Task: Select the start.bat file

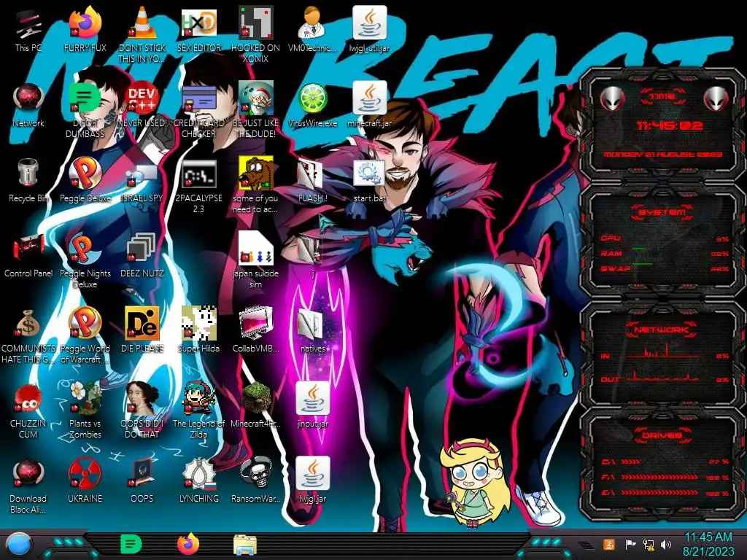Action: (x=369, y=174)
